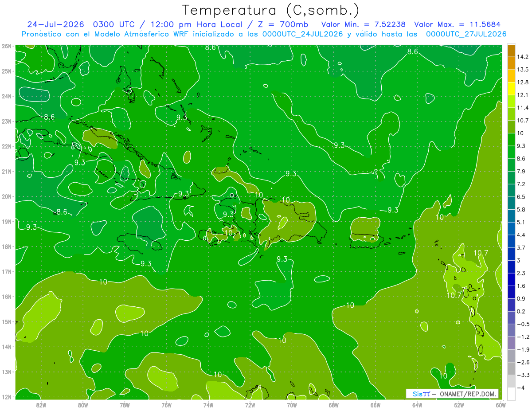The height and width of the screenshot is (411, 532).
Task: Click the 13N latitude label
Action: click(x=7, y=372)
